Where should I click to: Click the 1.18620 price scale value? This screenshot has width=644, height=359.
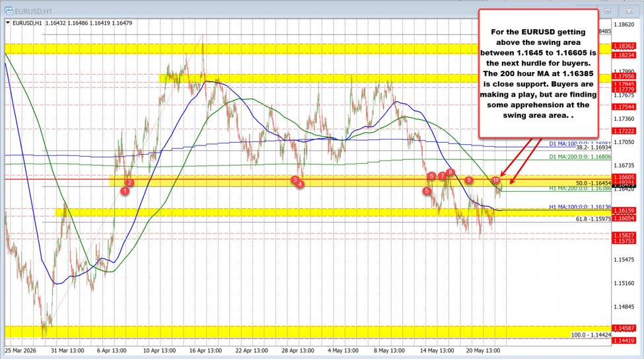pos(624,24)
